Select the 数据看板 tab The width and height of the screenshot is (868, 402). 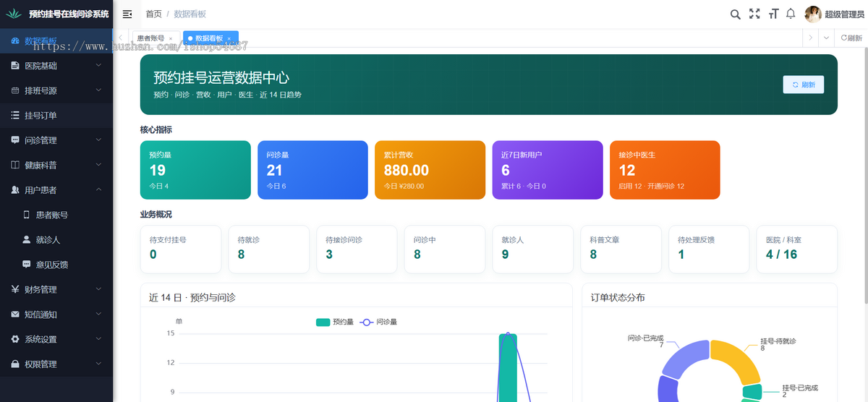tap(210, 38)
